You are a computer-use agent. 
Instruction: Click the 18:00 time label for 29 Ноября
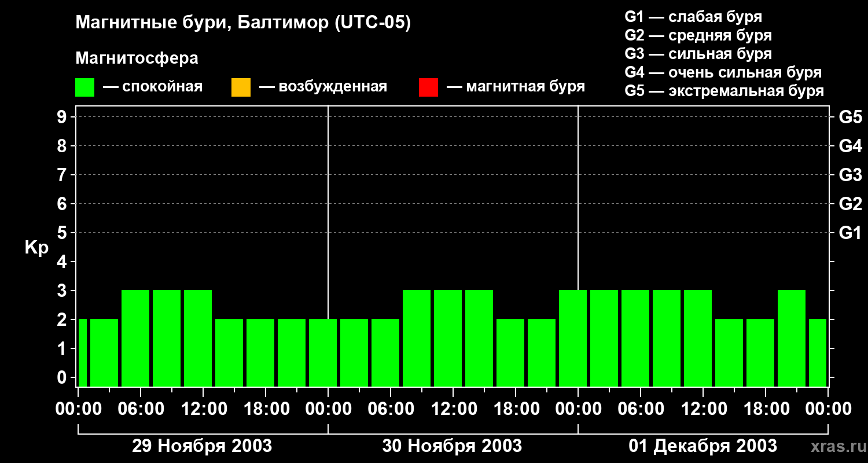266,409
